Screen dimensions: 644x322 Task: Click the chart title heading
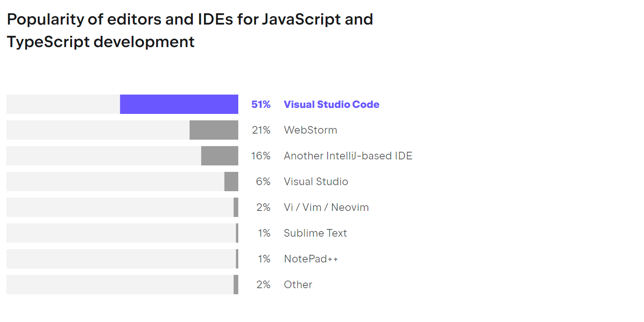tap(190, 31)
